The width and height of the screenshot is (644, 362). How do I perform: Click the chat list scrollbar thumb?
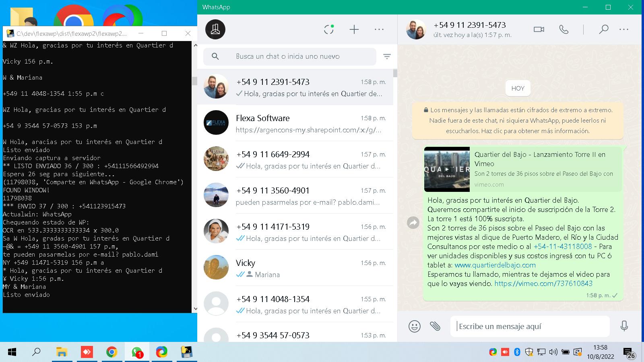395,73
